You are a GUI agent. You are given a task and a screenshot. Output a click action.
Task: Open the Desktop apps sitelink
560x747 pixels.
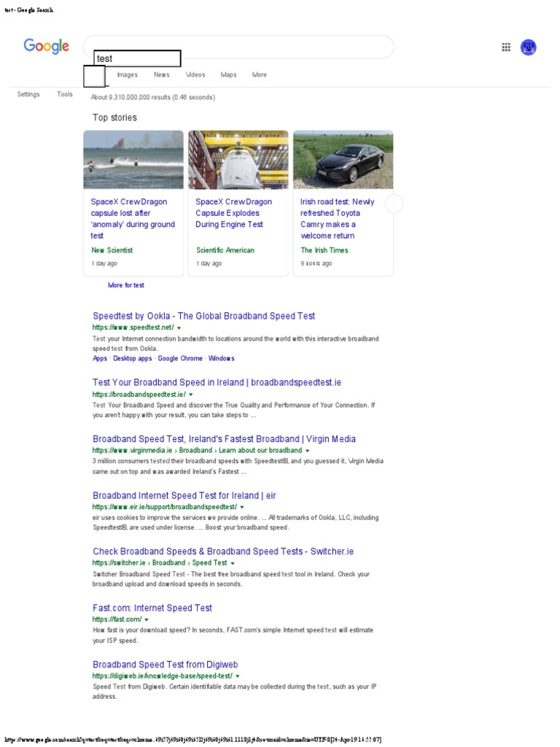pyautogui.click(x=133, y=358)
